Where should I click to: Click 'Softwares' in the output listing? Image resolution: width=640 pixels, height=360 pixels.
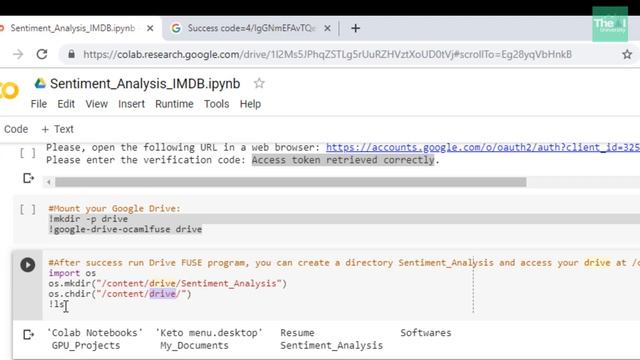[x=426, y=333]
